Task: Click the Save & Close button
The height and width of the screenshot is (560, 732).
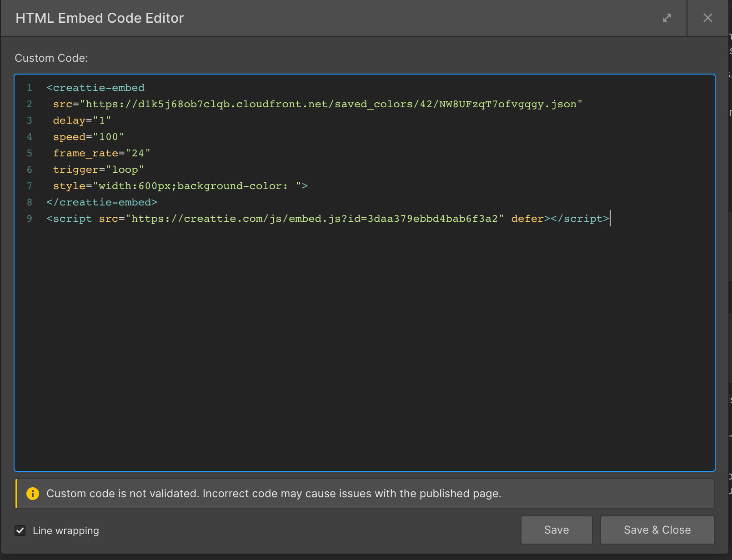Action: pos(657,530)
